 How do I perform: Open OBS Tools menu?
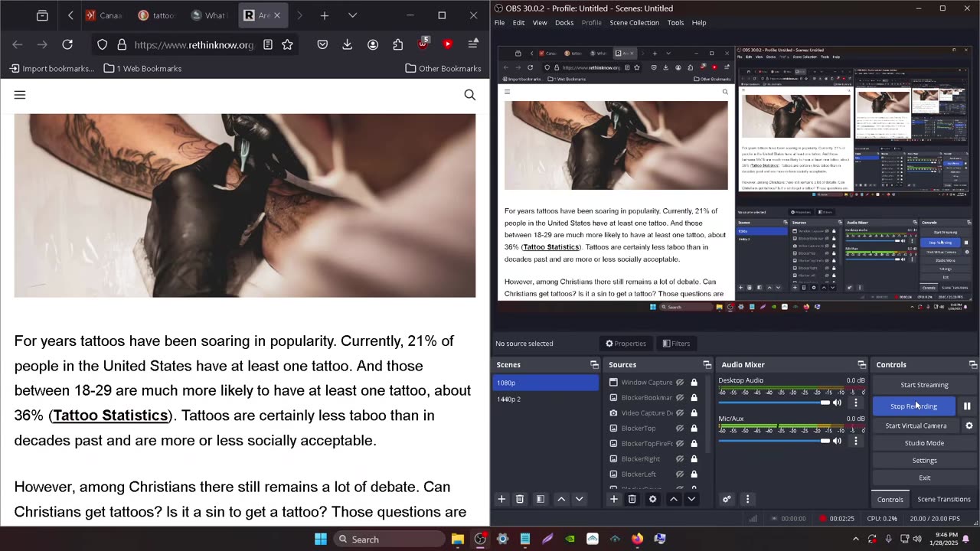coord(675,23)
